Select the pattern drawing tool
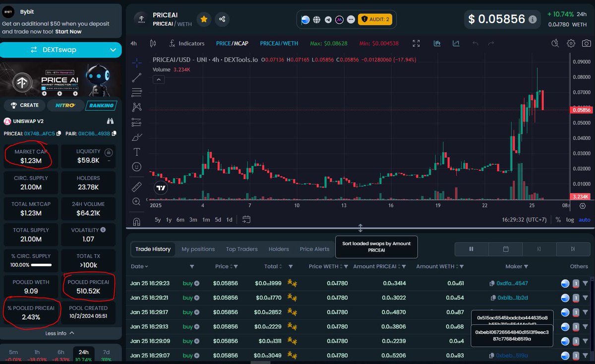Screen dimensions: 595x364 click(x=136, y=107)
